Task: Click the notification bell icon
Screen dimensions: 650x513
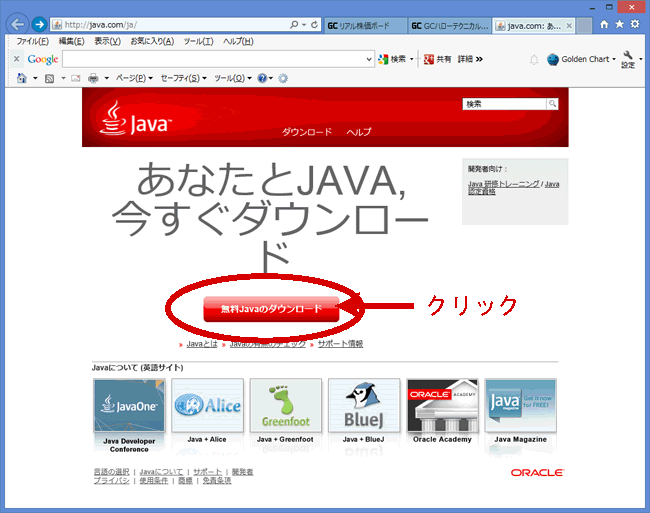Action: point(534,60)
